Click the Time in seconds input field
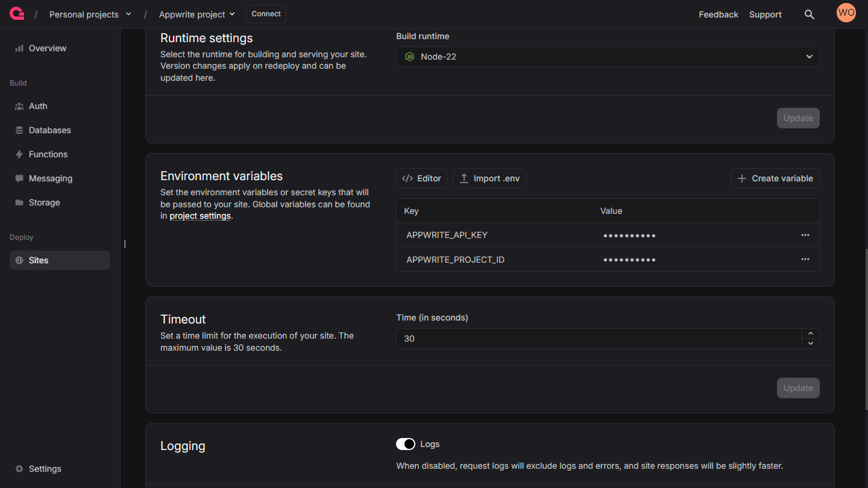Image resolution: width=868 pixels, height=488 pixels. tap(599, 339)
